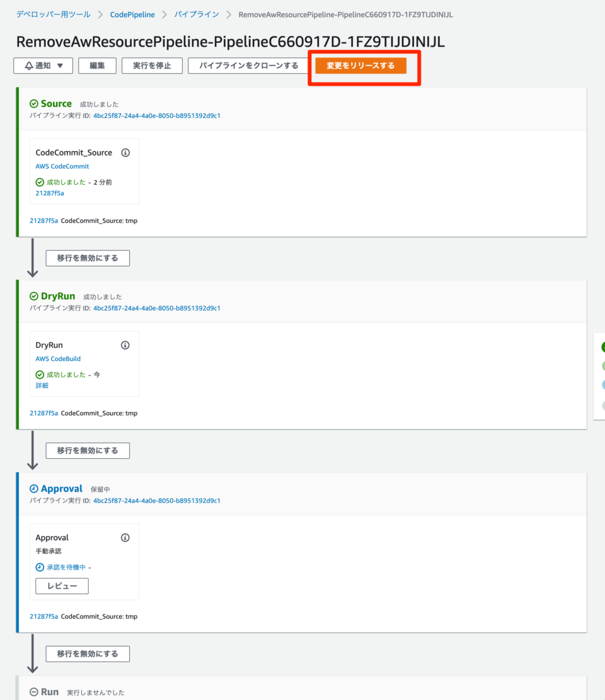
Task: Open the Approval action info icon
Action: click(x=125, y=537)
